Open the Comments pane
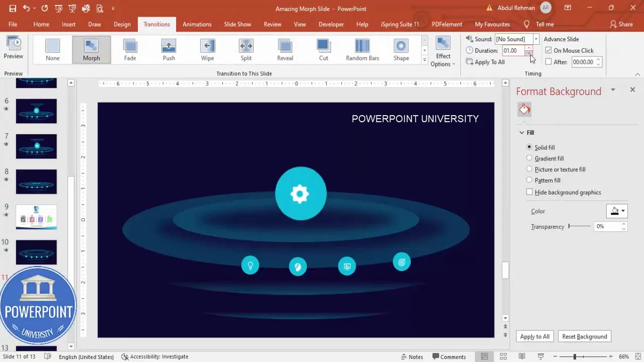The image size is (644, 362). point(449,356)
